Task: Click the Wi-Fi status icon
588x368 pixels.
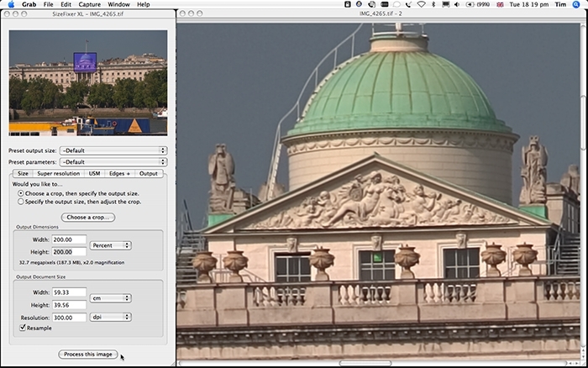Action: 421,4
